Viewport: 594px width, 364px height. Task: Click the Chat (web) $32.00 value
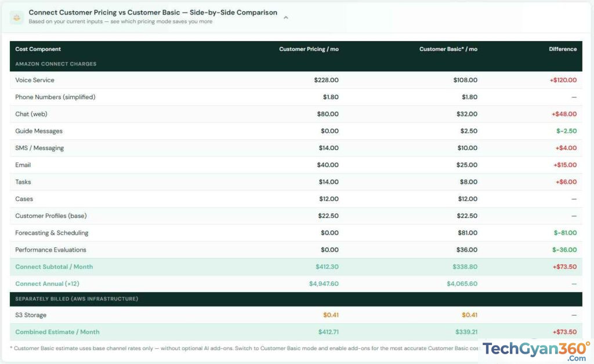click(467, 114)
